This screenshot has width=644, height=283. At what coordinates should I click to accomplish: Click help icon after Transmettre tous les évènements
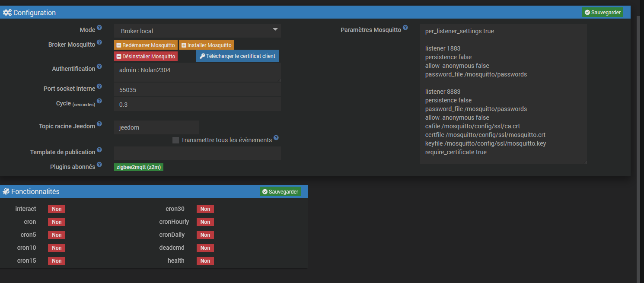point(276,138)
